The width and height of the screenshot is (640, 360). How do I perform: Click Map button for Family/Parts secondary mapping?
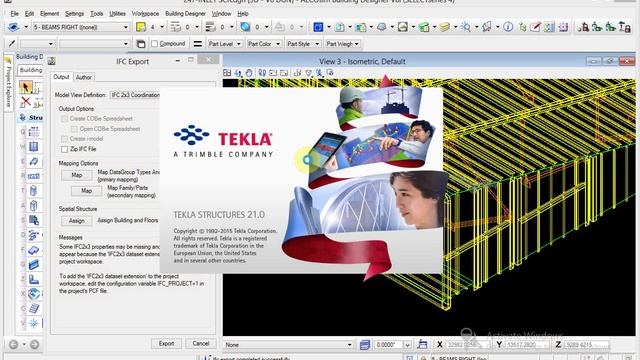click(x=86, y=191)
